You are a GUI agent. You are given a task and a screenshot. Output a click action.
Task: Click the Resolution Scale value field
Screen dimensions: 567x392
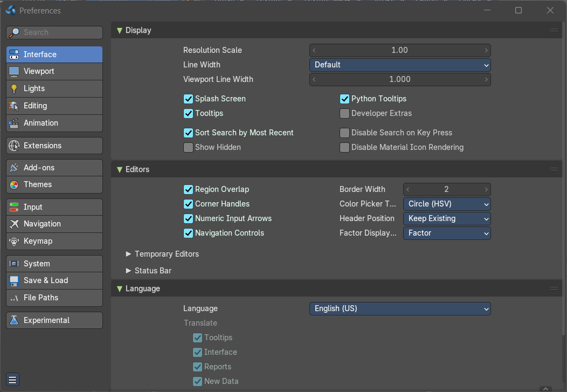pyautogui.click(x=400, y=50)
